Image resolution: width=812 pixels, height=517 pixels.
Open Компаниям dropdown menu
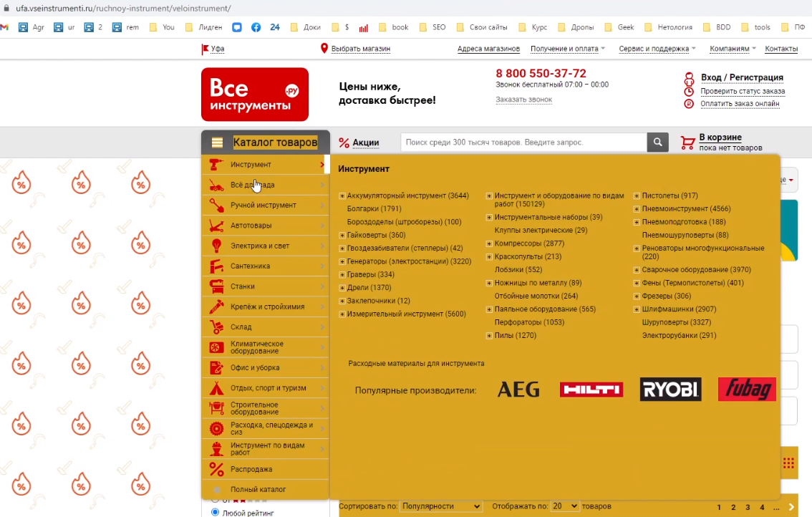point(733,49)
